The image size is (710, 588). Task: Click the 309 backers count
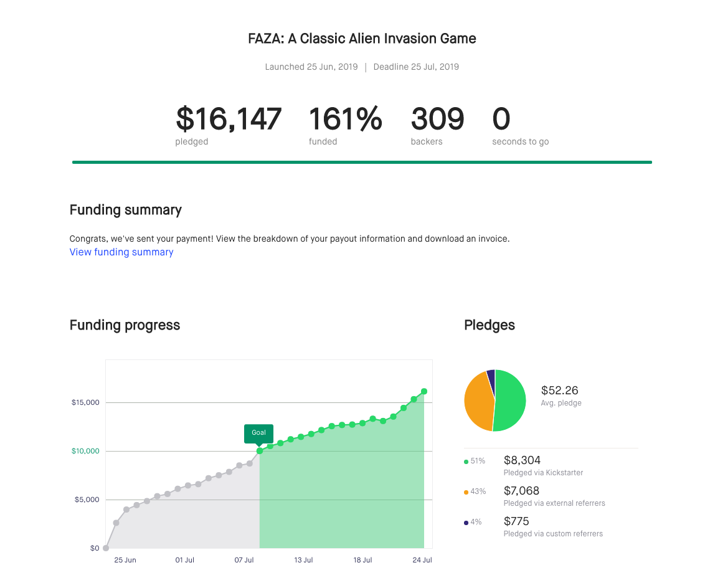coord(437,119)
